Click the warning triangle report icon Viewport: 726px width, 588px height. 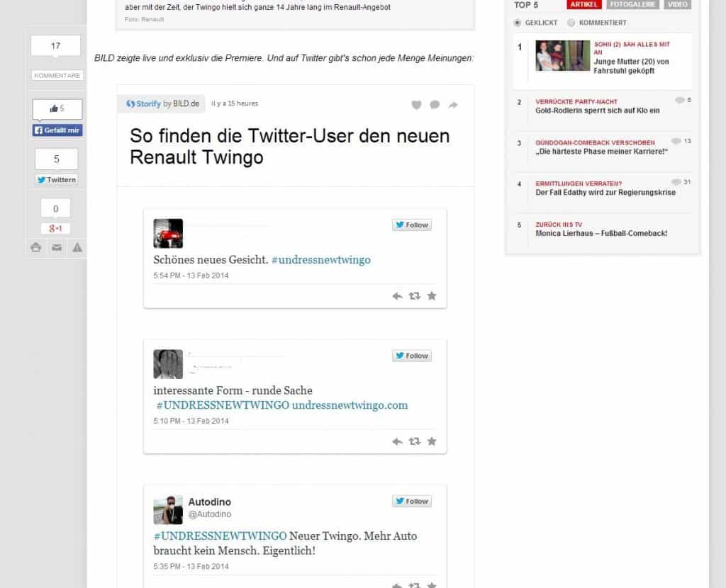coord(77,247)
